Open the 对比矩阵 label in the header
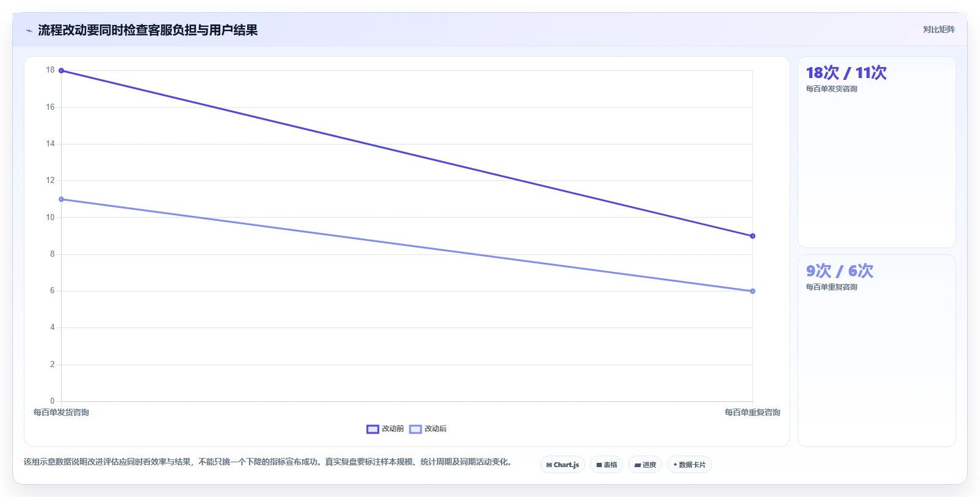Viewport: 980px width, 497px height. (939, 29)
